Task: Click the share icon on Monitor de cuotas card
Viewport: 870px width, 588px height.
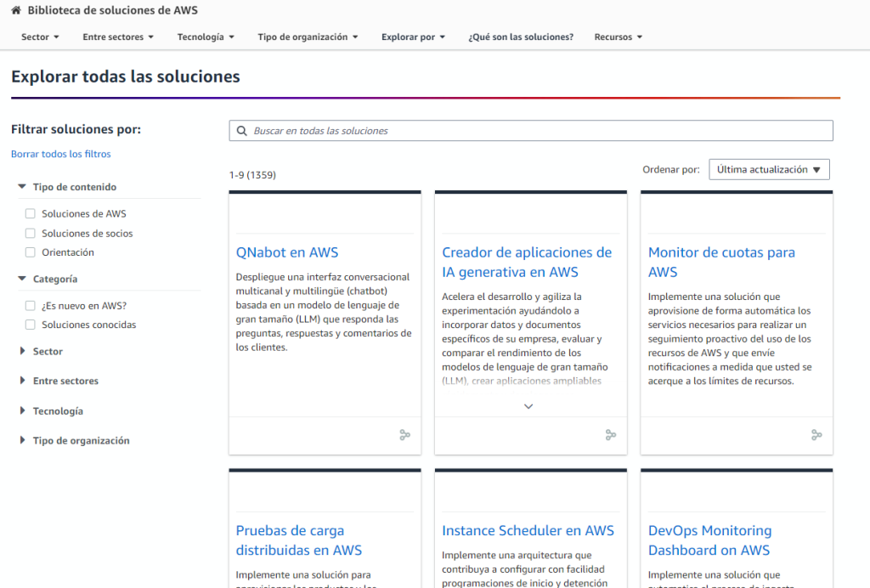Action: (816, 435)
